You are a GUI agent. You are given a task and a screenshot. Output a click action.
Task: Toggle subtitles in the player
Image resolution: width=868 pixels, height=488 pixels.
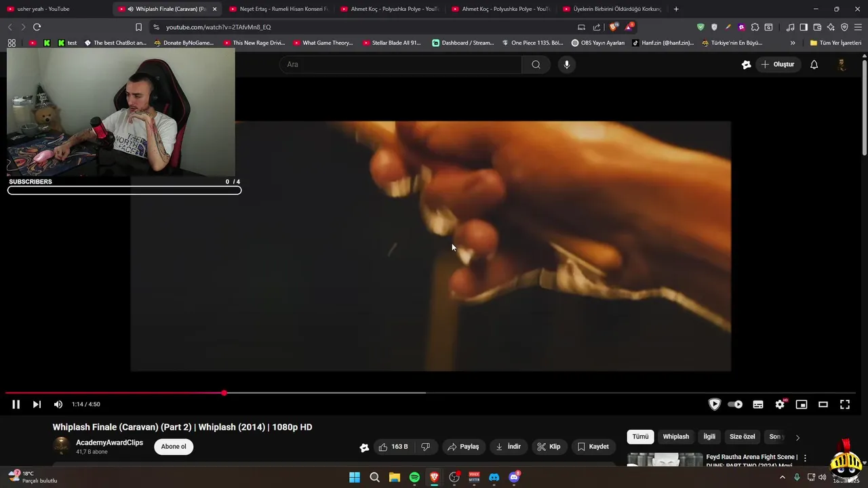[x=758, y=405]
